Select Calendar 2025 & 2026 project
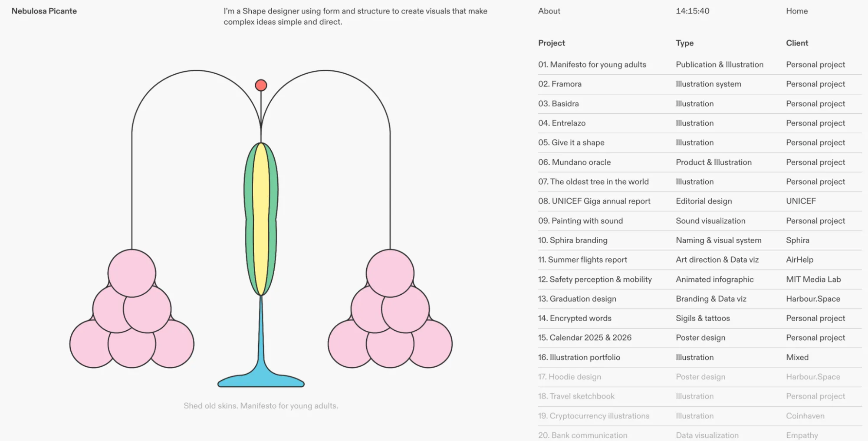868x441 pixels. (585, 338)
